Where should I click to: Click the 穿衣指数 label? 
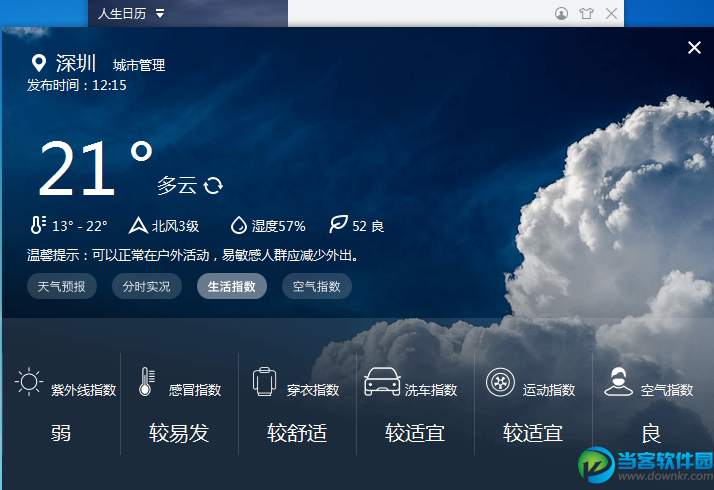(313, 390)
